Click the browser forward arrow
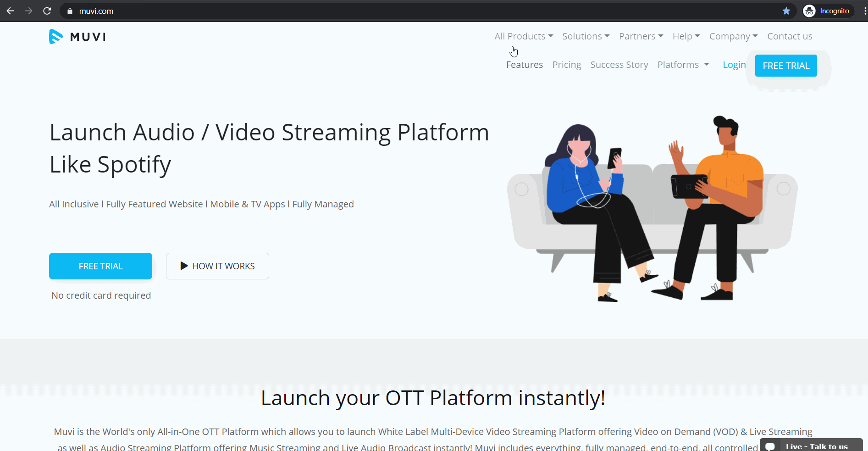 click(28, 11)
